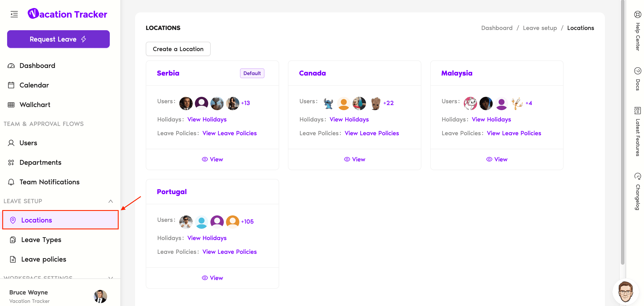Click the Wallchart grid icon
This screenshot has width=644, height=306.
(x=11, y=105)
